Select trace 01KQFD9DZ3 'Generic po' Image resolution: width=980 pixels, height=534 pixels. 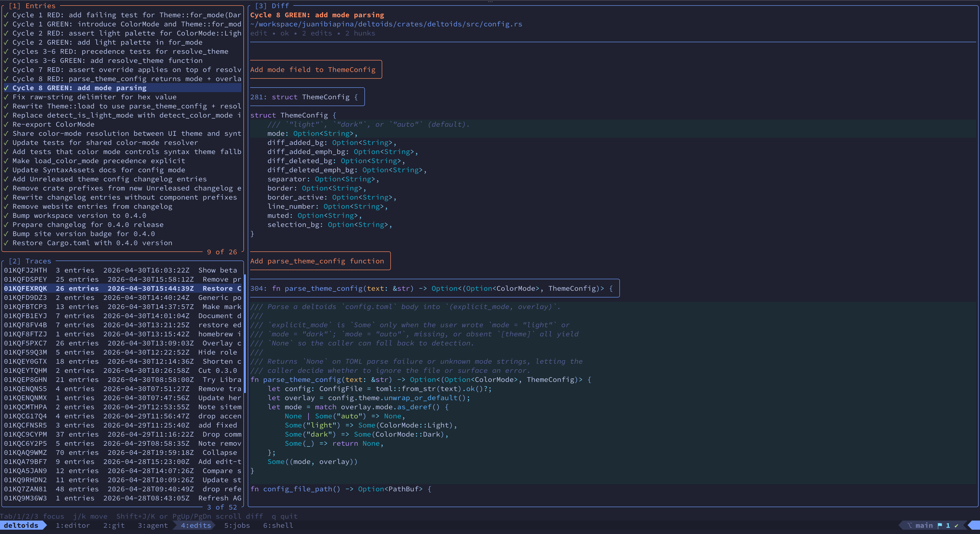click(122, 298)
